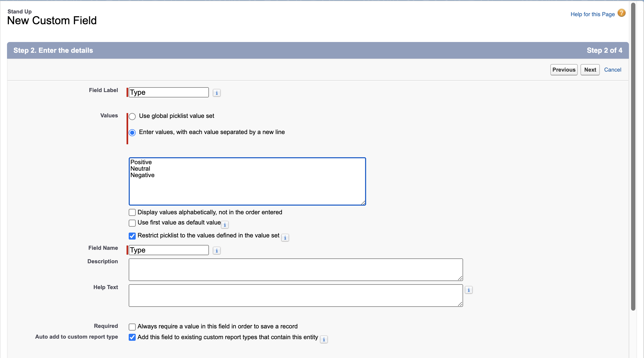Check Use first value as default
This screenshot has height=358, width=644.
[132, 223]
